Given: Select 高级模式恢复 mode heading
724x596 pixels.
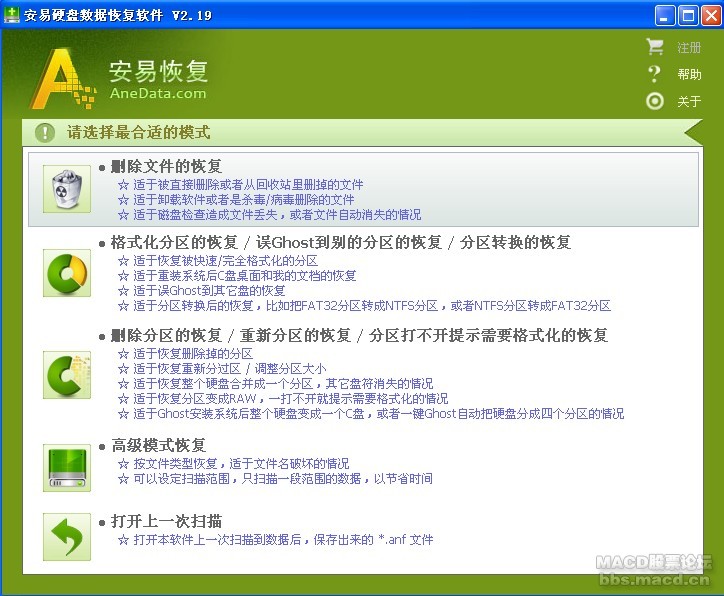Looking at the screenshot, I should (x=158, y=445).
